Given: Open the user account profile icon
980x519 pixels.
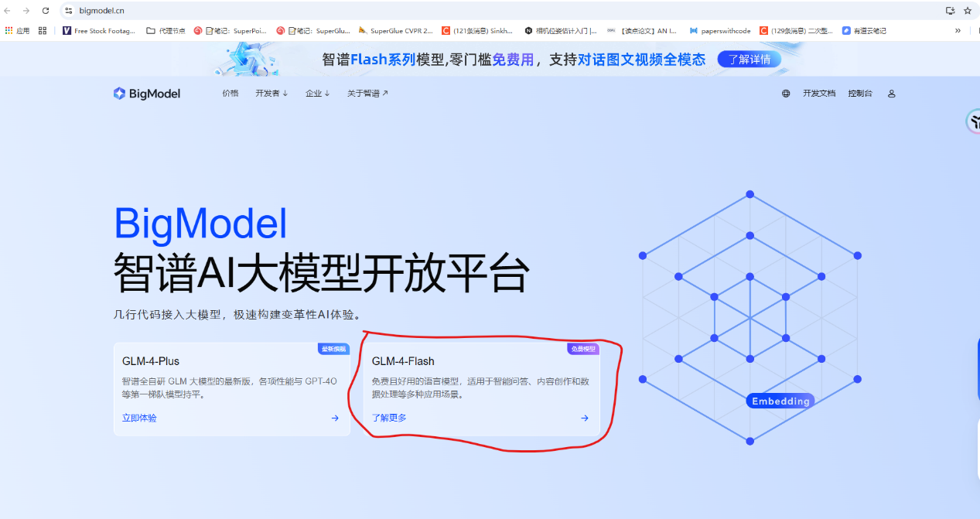Looking at the screenshot, I should coord(891,94).
